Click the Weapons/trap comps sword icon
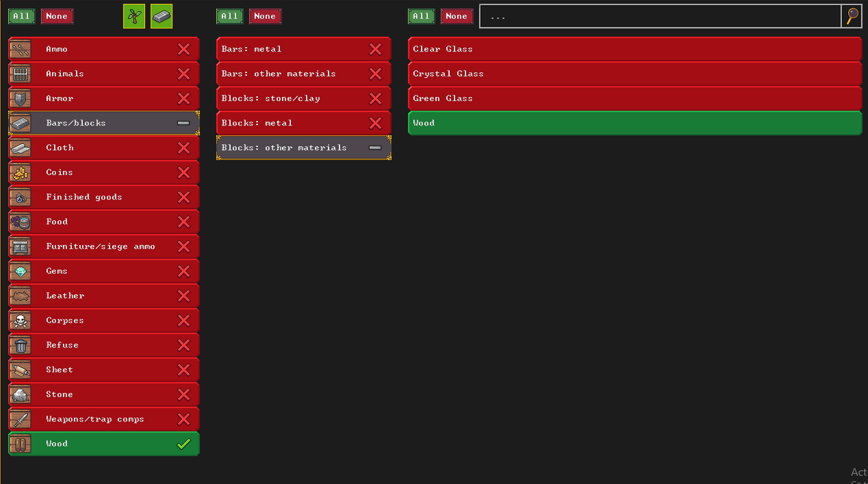Screen dimensions: 868x484 [x=20, y=419]
